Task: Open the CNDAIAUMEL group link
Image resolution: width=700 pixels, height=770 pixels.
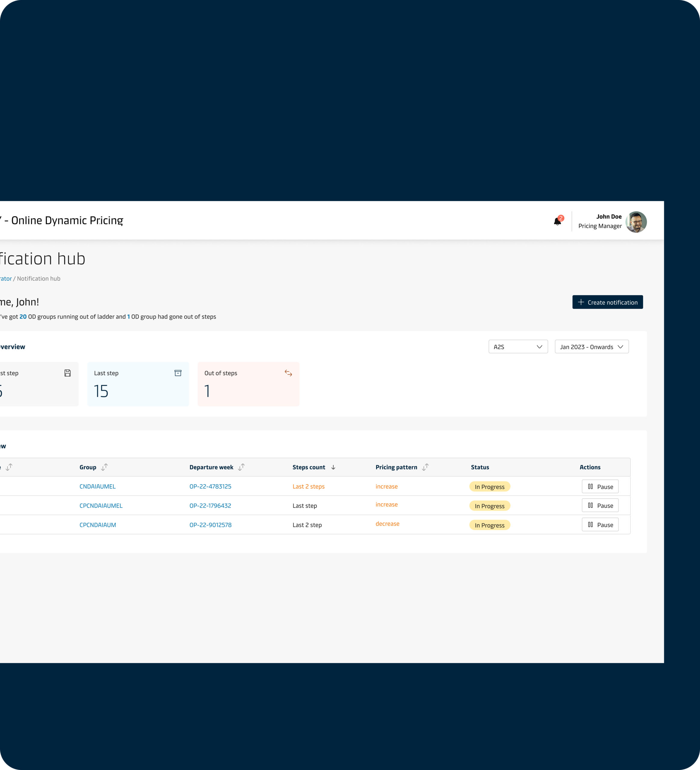Action: click(x=97, y=486)
